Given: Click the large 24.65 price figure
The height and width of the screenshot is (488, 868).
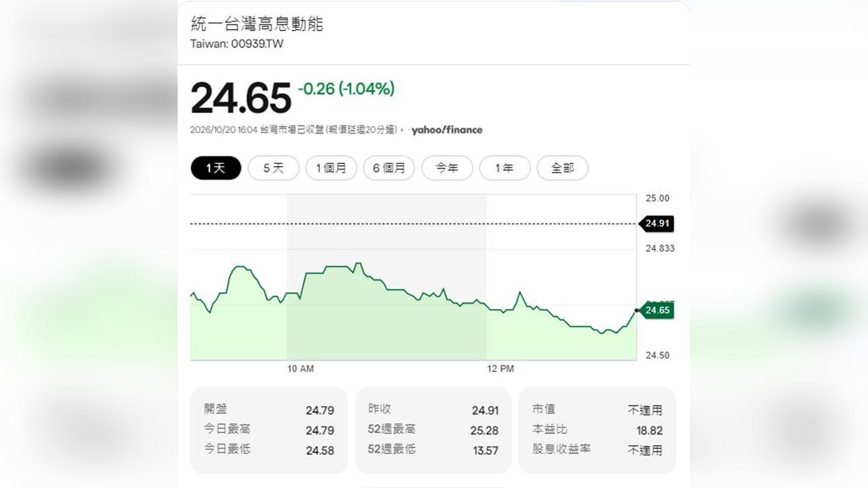Looking at the screenshot, I should point(241,98).
